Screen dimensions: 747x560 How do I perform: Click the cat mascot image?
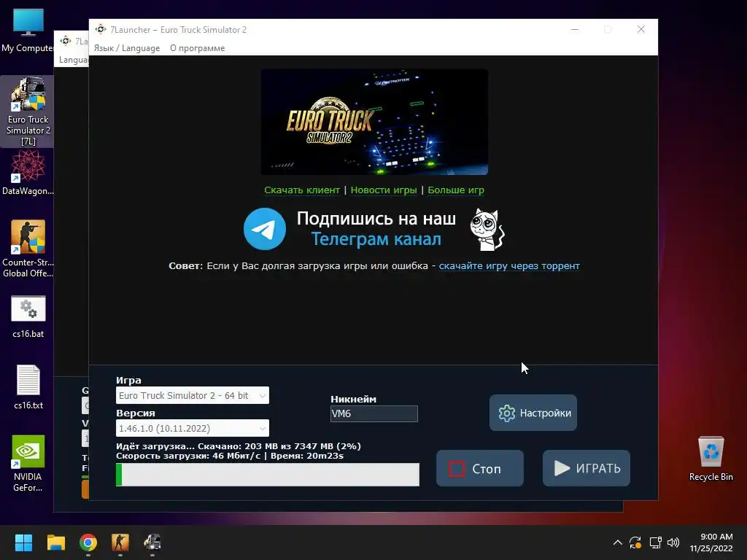[487, 230]
